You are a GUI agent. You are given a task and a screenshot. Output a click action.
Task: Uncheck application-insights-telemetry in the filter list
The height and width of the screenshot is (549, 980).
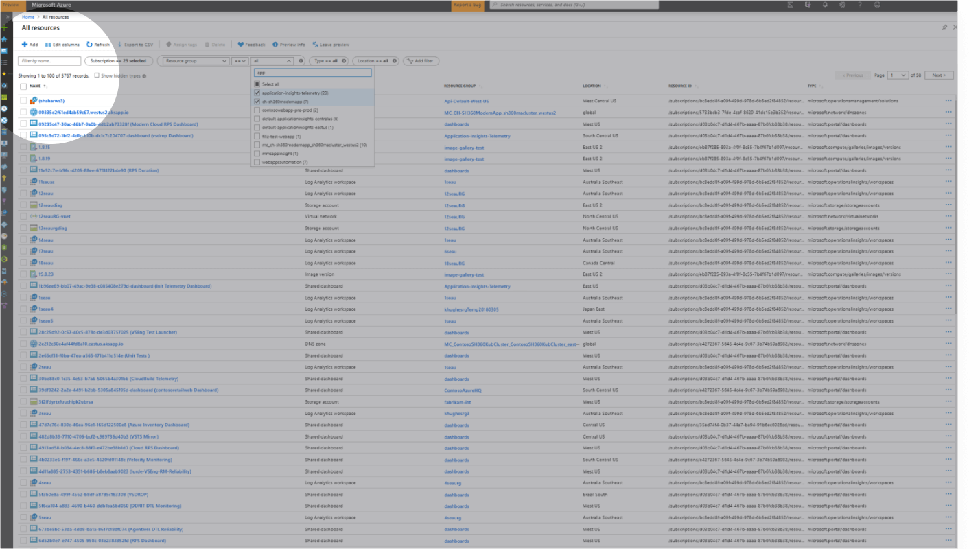click(x=257, y=93)
